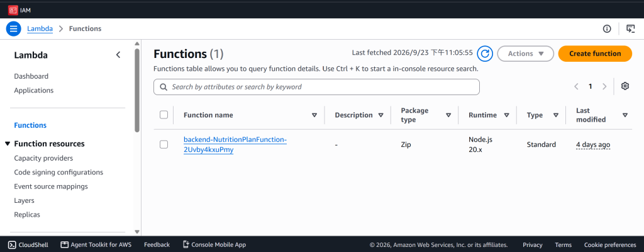
Task: Click the 4 days ago timestamp
Action: pyautogui.click(x=593, y=144)
